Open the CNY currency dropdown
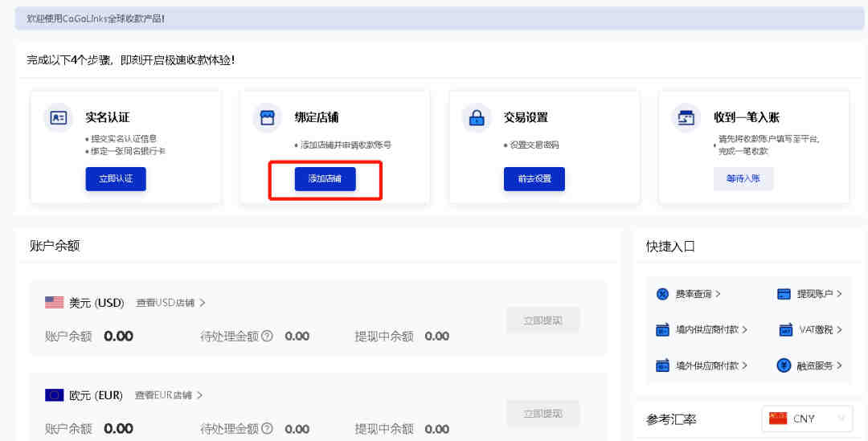Screen dimensions: 868x441 806,419
